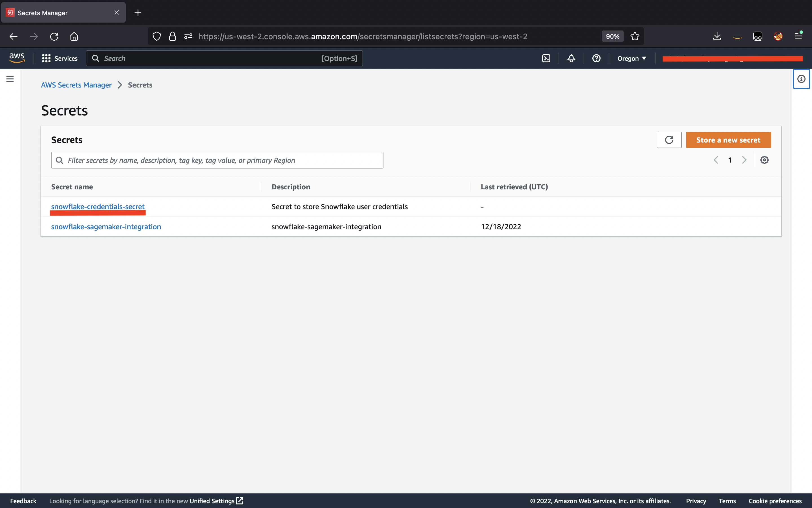Open snowflake-sagemaker-integration link
The height and width of the screenshot is (508, 812).
pyautogui.click(x=106, y=227)
